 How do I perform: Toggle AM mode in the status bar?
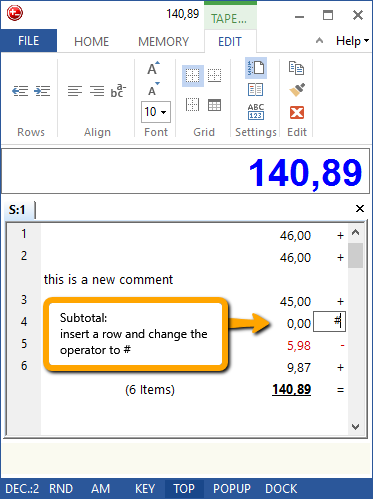coord(100,489)
